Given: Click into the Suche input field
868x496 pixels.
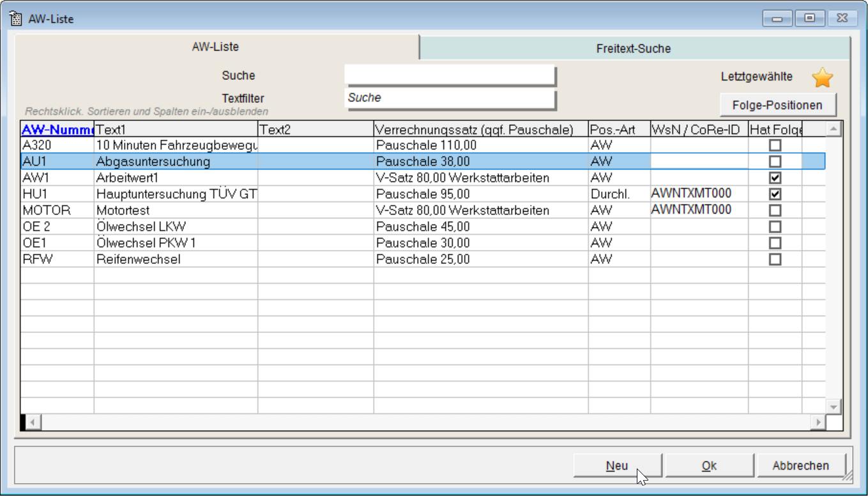Looking at the screenshot, I should point(450,75).
